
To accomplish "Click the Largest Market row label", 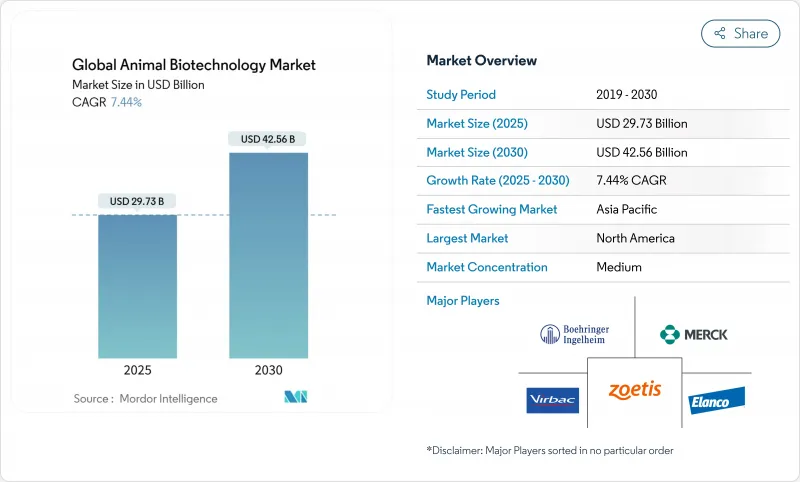I will pyautogui.click(x=467, y=238).
